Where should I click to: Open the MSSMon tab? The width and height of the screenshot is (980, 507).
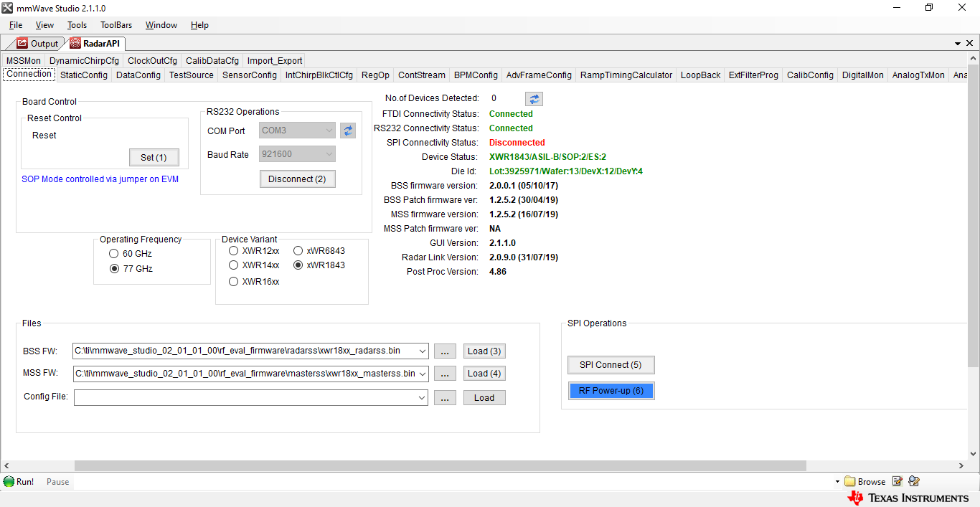pos(24,61)
